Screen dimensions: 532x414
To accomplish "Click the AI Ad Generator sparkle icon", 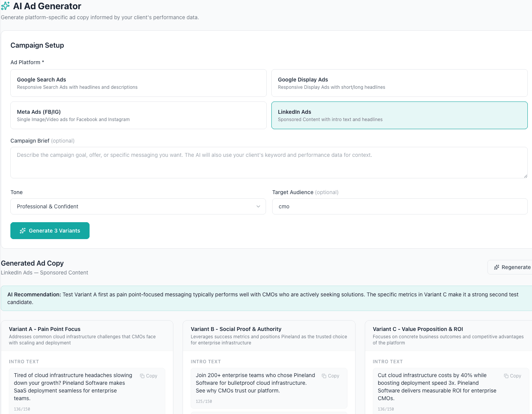I will (x=5, y=6).
